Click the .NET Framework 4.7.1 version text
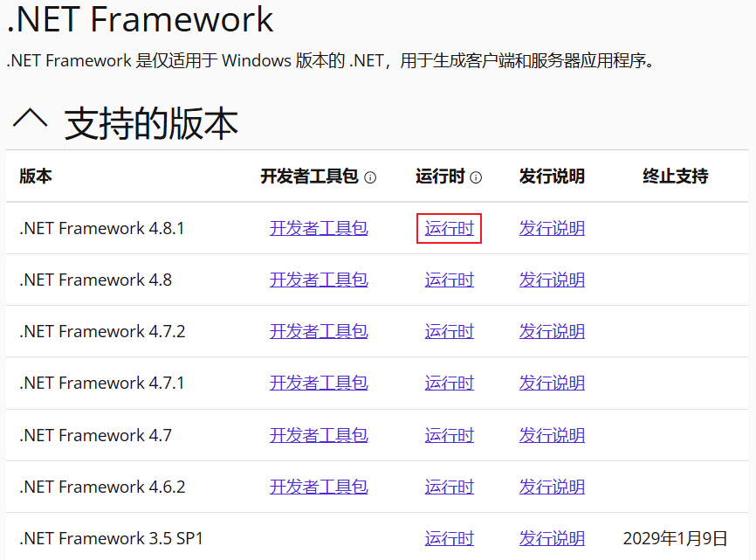The width and height of the screenshot is (756, 560). tap(102, 383)
